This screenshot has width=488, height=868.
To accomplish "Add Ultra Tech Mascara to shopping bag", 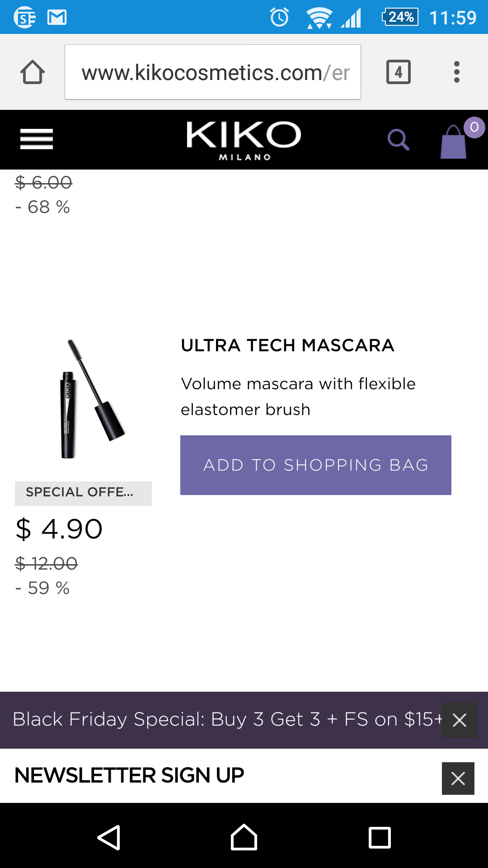I will pos(315,465).
